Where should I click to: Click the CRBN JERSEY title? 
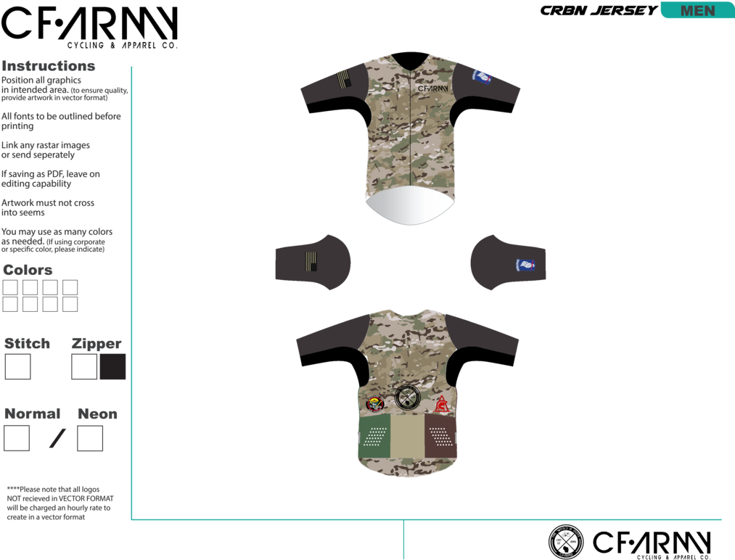(599, 10)
